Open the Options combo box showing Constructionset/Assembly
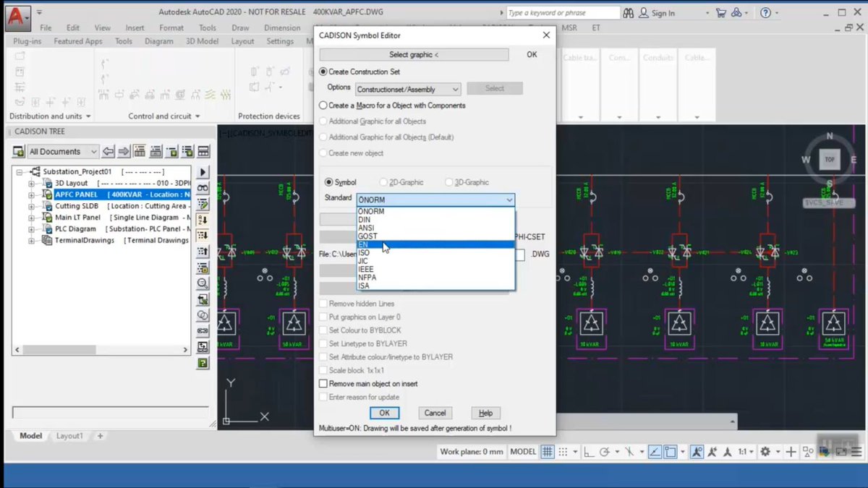Viewport: 868px width, 488px height. point(406,89)
